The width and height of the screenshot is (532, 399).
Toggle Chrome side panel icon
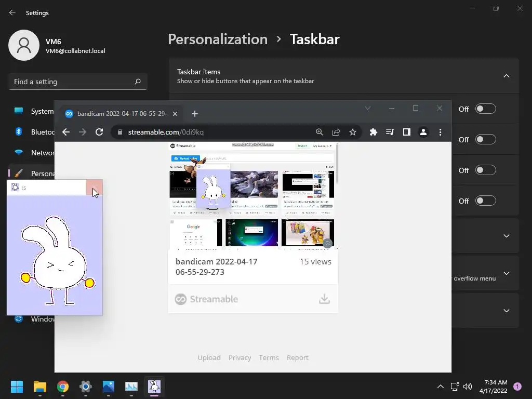[406, 132]
